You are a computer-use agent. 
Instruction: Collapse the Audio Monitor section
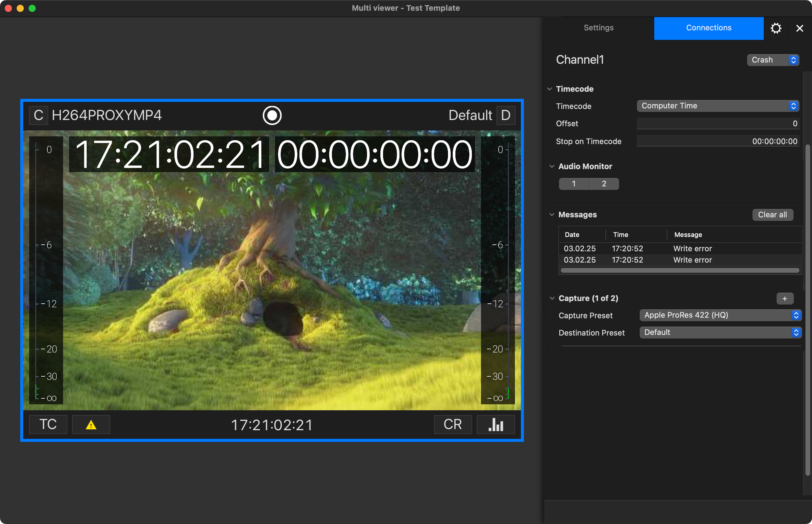(x=552, y=166)
